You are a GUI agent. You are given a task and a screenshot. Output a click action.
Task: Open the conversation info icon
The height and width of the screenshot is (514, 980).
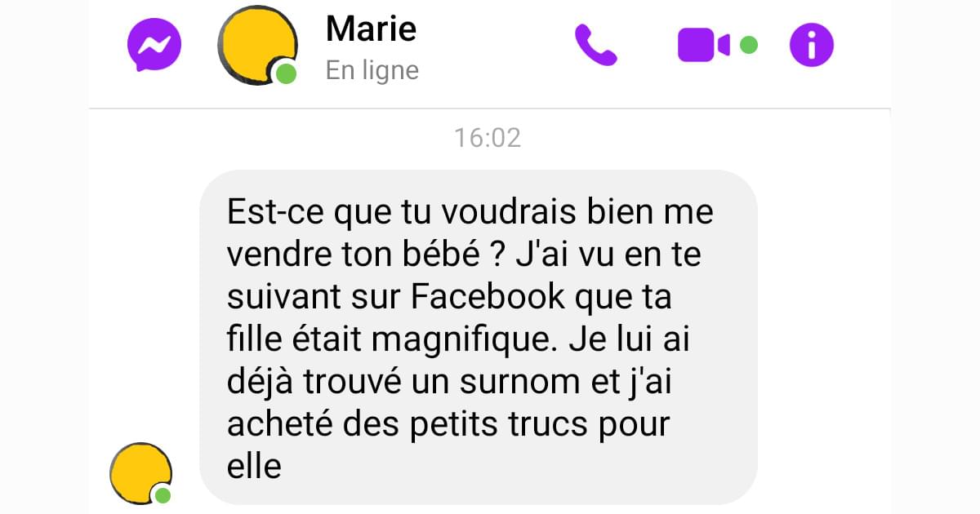[x=812, y=45]
